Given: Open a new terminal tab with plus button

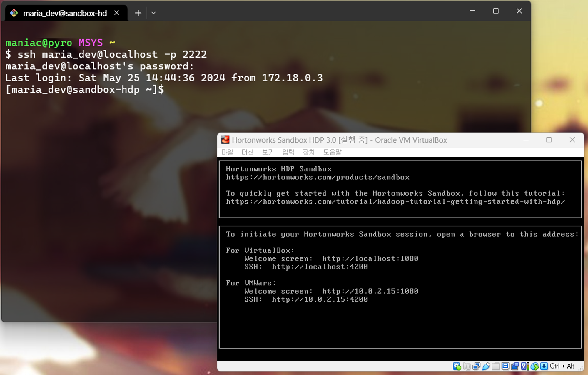Looking at the screenshot, I should click(x=138, y=13).
